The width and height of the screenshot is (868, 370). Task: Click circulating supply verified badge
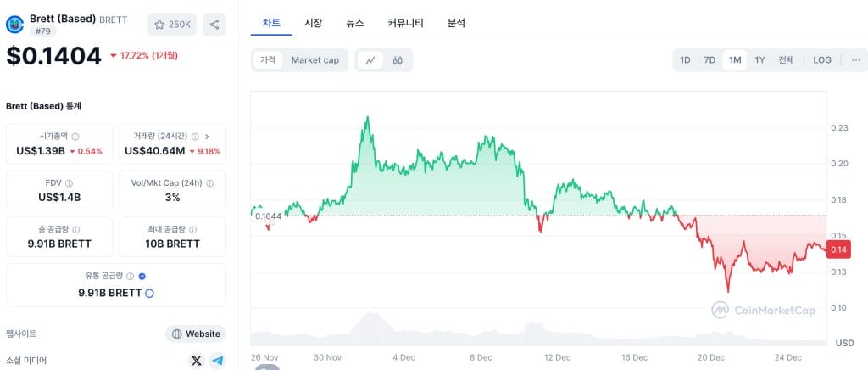(x=142, y=276)
